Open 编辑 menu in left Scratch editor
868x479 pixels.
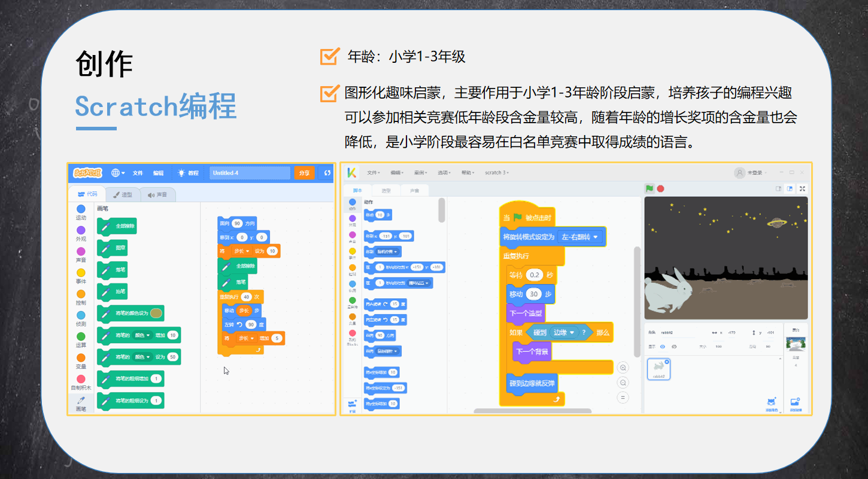158,173
